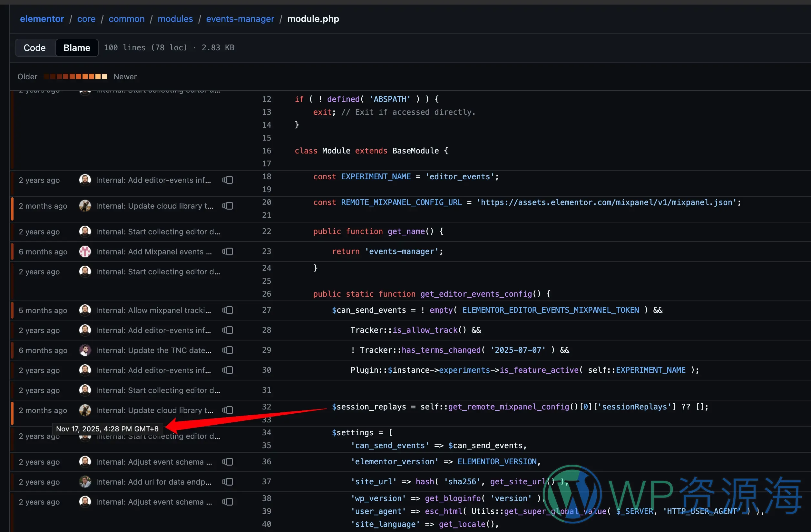Select the Blame tab
The width and height of the screenshot is (811, 532).
click(x=77, y=48)
